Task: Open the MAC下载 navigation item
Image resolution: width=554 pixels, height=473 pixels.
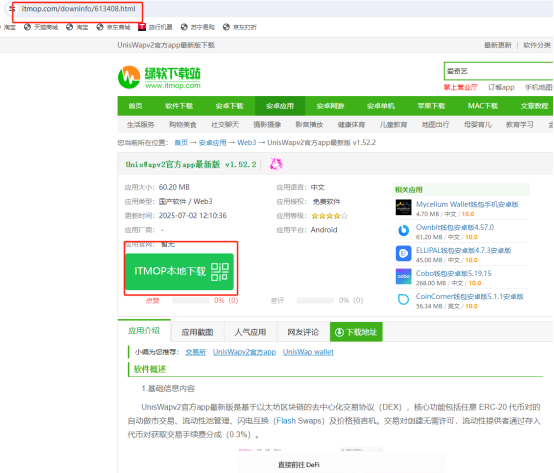Action: pos(483,106)
